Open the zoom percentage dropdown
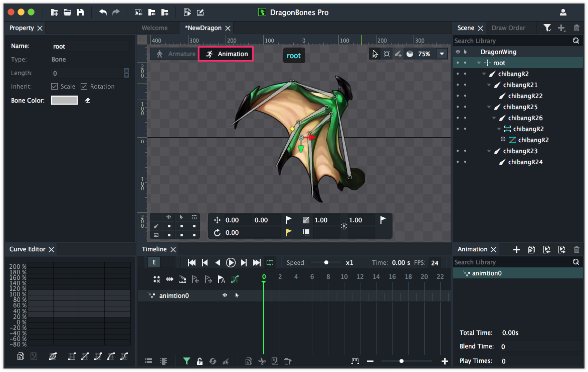 click(442, 54)
